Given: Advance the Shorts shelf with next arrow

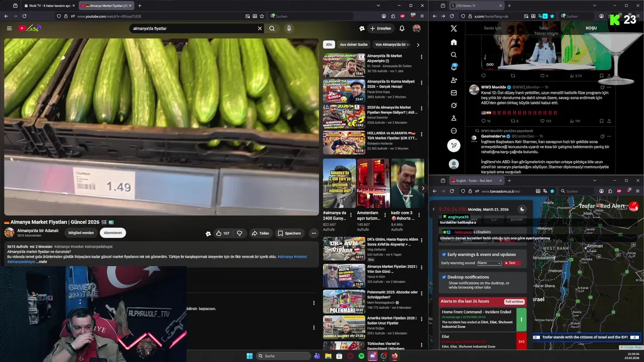Looking at the screenshot, I should click(x=423, y=189).
